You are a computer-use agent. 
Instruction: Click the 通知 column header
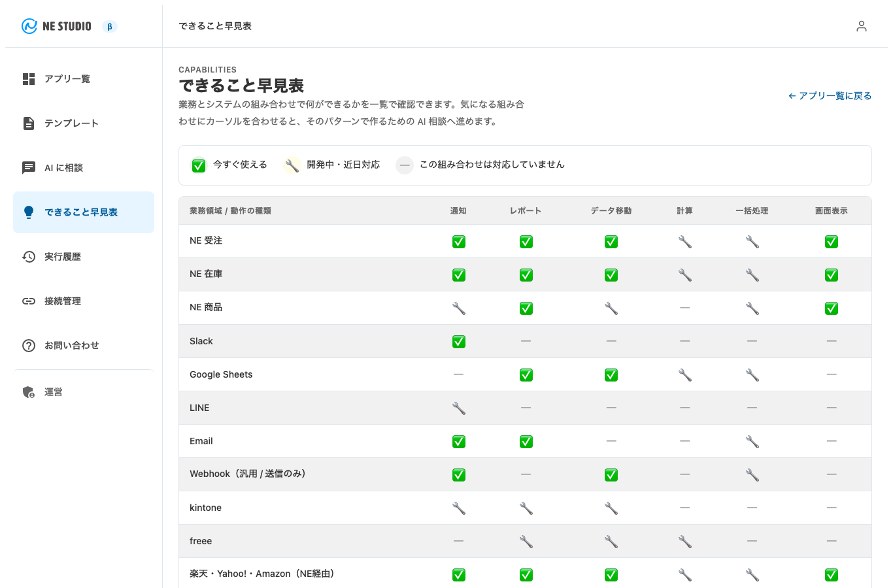pyautogui.click(x=459, y=211)
